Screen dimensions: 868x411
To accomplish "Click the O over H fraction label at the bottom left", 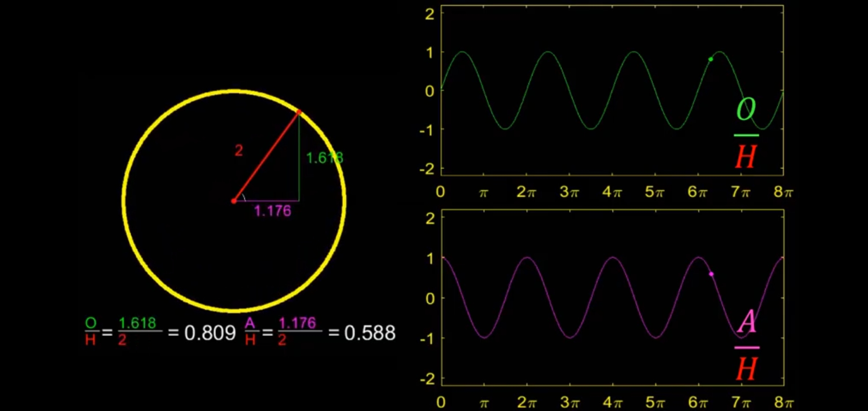I will [x=91, y=332].
